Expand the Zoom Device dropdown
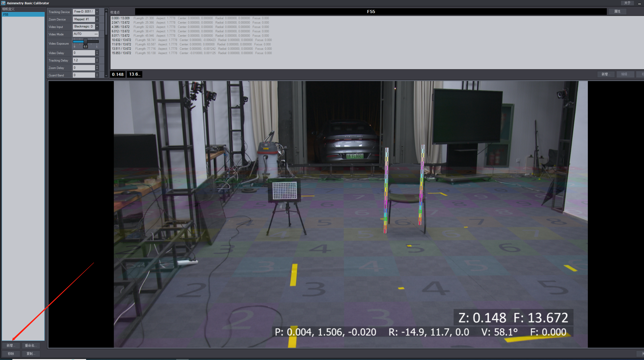644x360 pixels. 97,19
